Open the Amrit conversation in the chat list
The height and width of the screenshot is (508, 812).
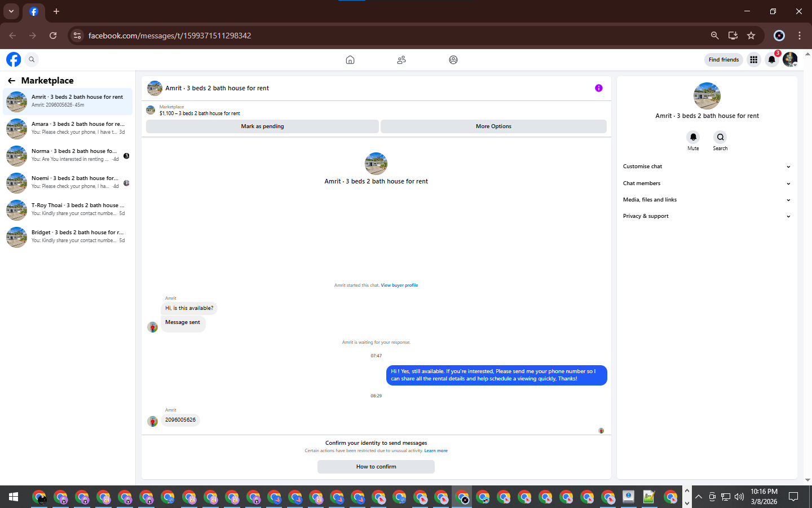68,102
